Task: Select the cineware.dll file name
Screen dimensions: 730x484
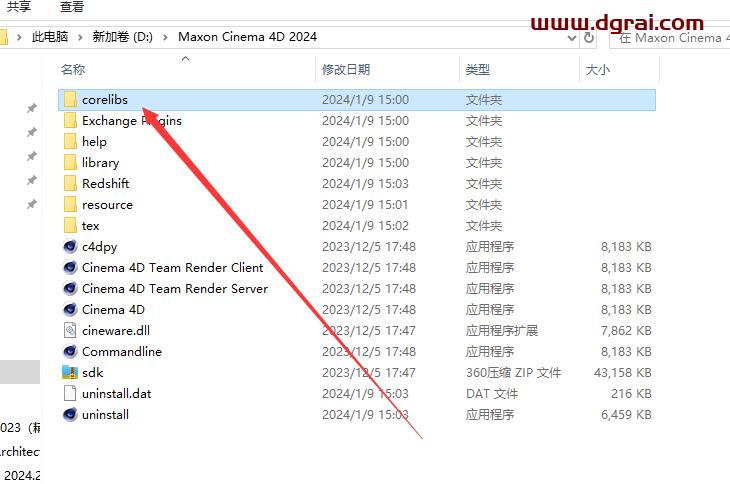Action: click(116, 330)
